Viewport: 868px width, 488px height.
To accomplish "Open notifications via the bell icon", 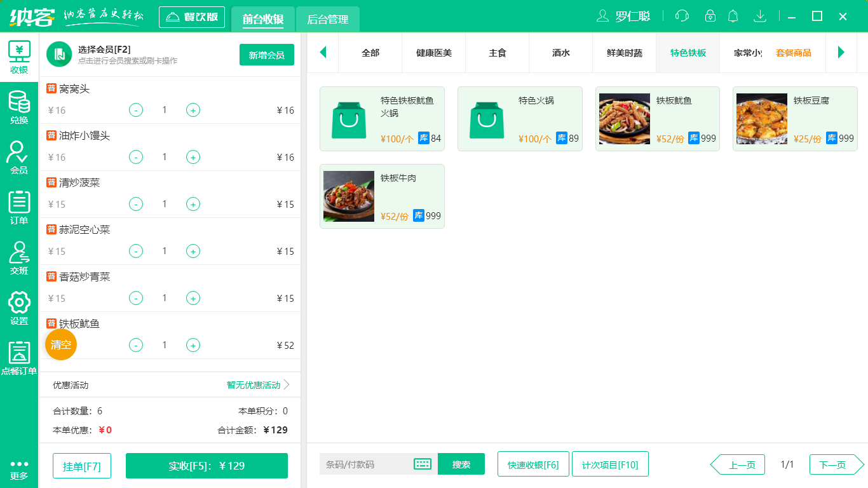I will pos(733,16).
